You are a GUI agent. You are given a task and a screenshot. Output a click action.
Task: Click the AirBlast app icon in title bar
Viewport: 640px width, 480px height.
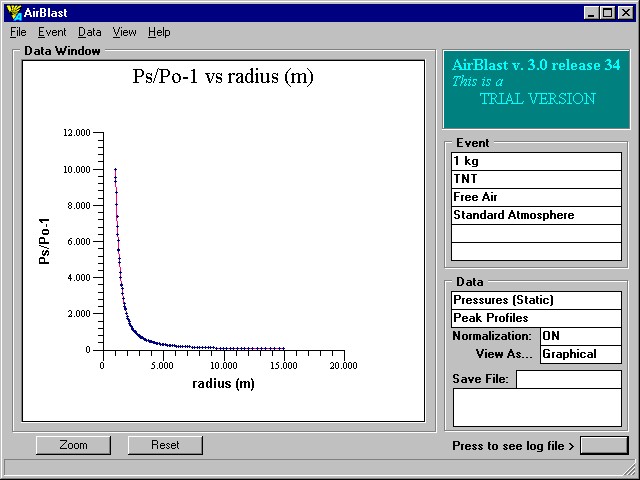14,13
